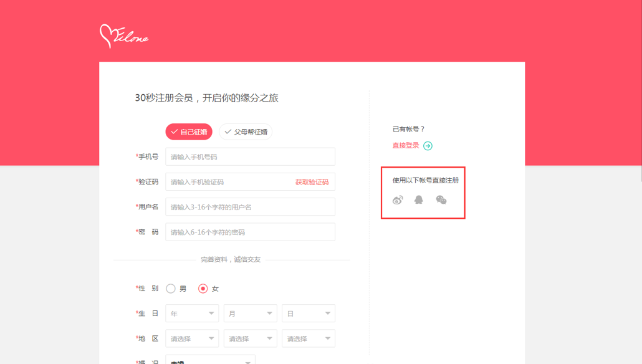Register using Weibo account icon

pyautogui.click(x=398, y=200)
